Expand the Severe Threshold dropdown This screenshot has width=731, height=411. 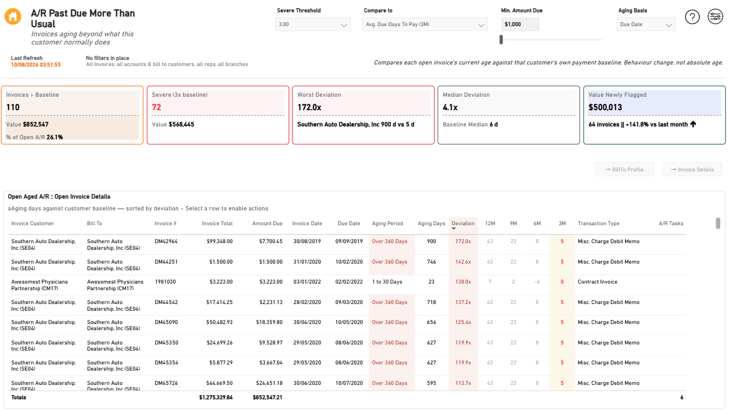[312, 24]
